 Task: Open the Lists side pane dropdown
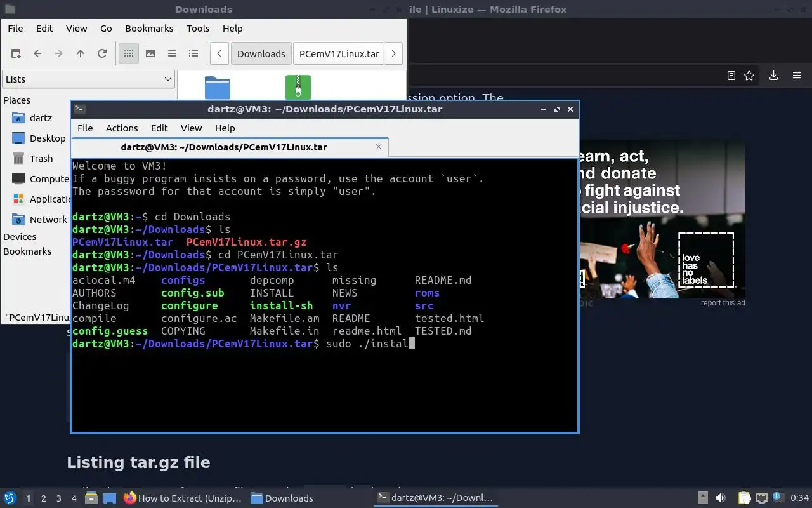[x=88, y=79]
